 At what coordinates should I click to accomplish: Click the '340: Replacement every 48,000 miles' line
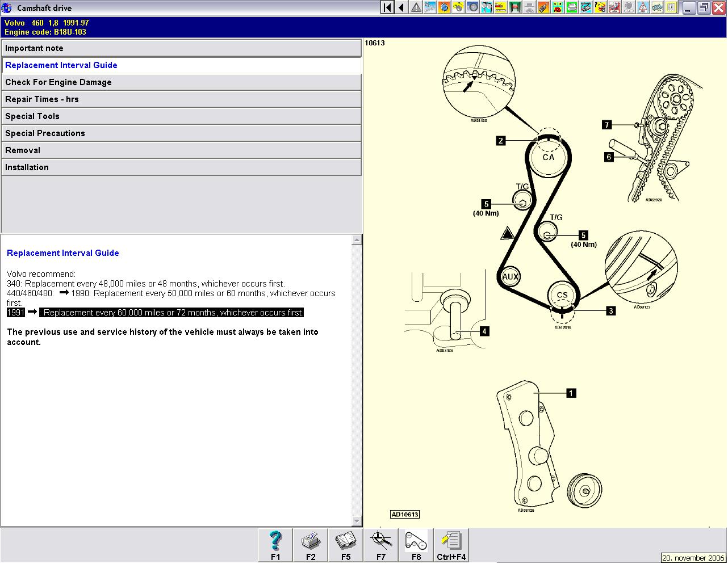(146, 284)
